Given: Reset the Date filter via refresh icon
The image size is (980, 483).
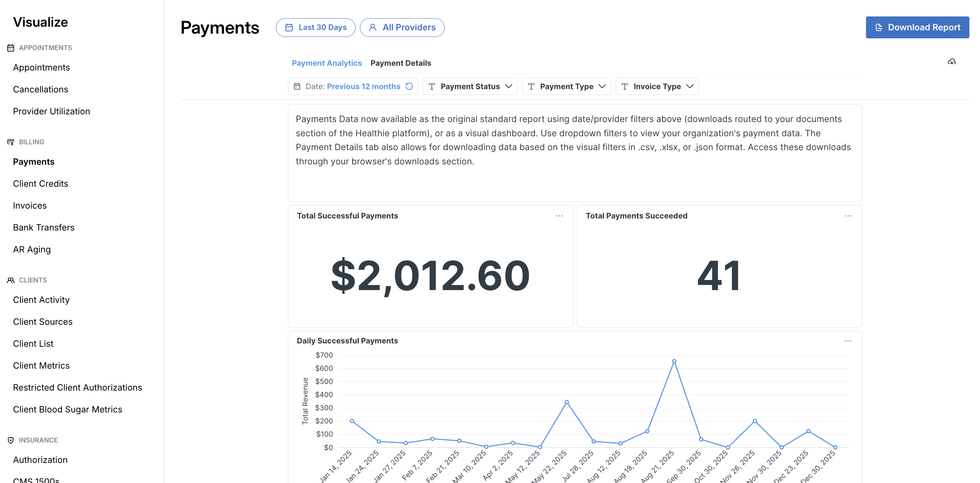Looking at the screenshot, I should click(409, 86).
